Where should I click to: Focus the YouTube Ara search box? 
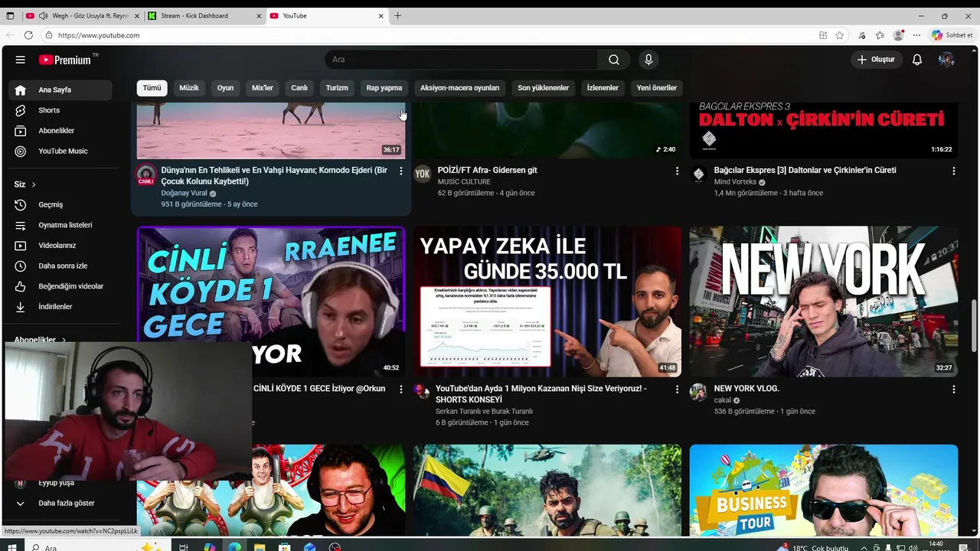click(461, 60)
